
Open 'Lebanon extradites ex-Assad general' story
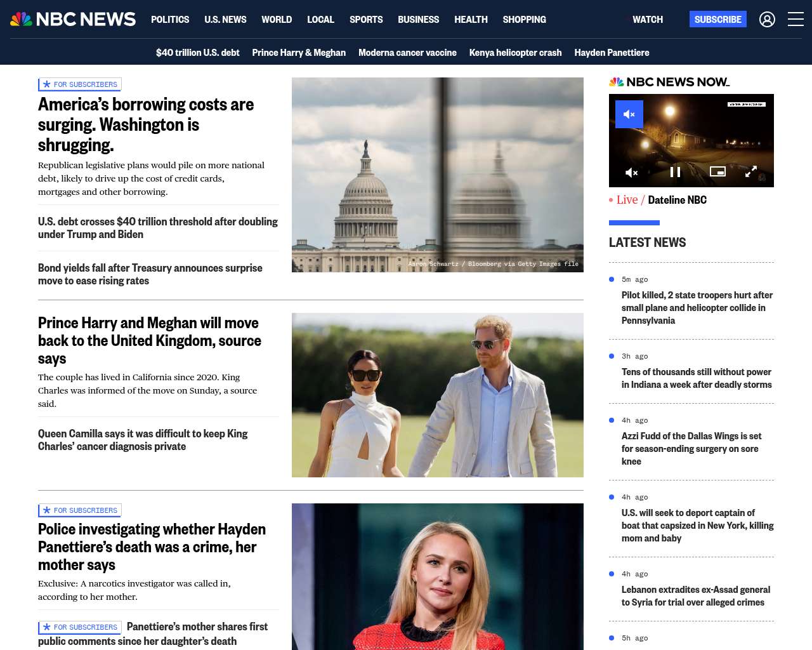point(696,596)
